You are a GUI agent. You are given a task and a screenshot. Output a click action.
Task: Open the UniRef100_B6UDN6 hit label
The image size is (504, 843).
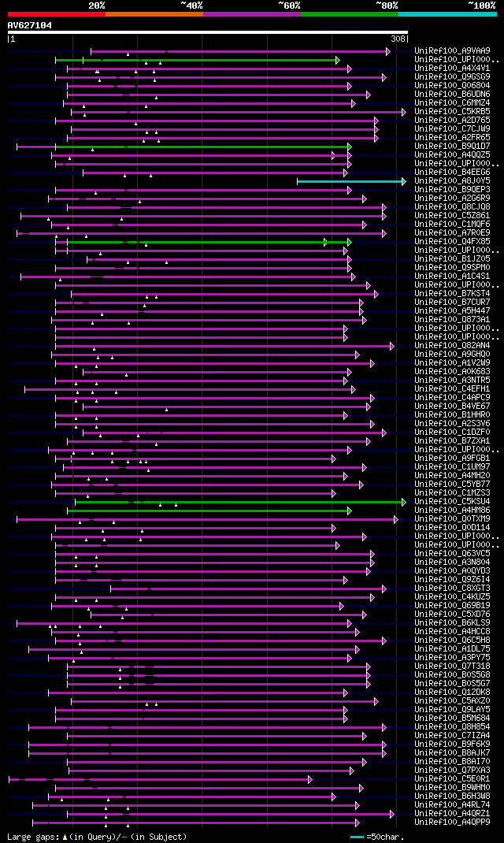[x=452, y=94]
